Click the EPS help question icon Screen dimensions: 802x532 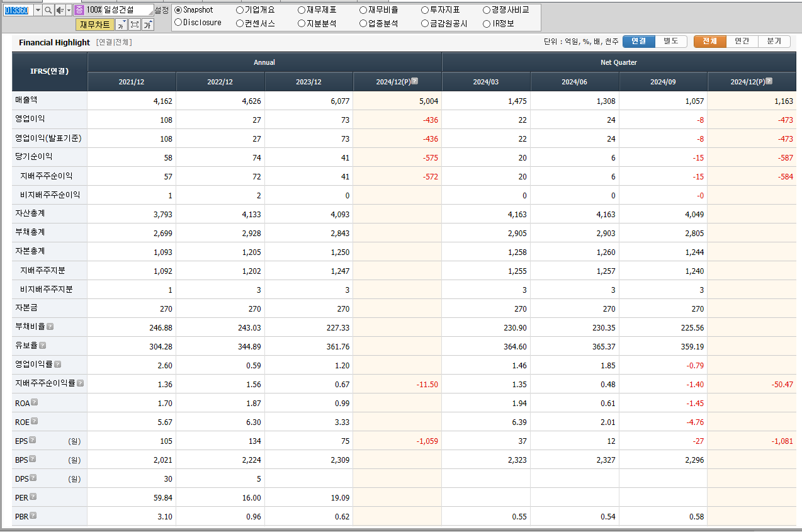(33, 440)
